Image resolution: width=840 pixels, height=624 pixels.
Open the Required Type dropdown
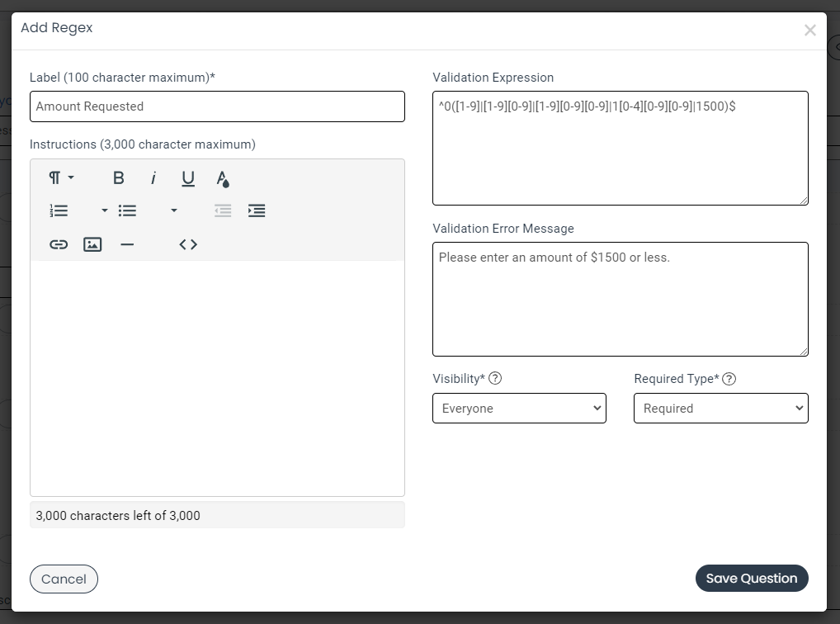(720, 409)
